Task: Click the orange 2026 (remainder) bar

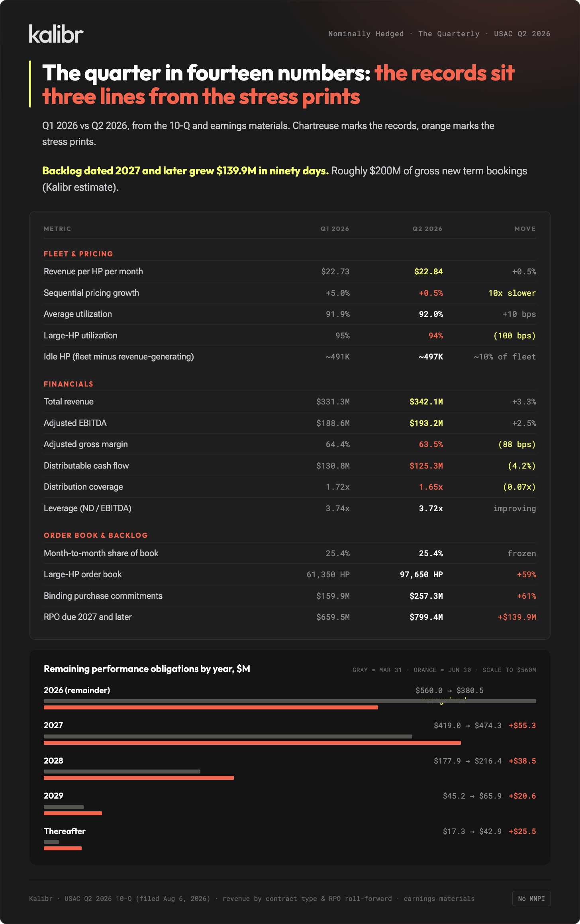Action: tap(211, 707)
